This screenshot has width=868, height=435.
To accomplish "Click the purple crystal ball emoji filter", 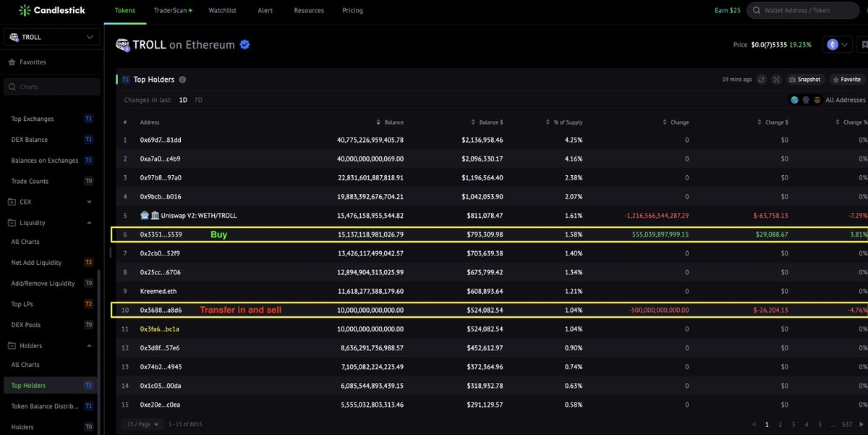I will [806, 100].
